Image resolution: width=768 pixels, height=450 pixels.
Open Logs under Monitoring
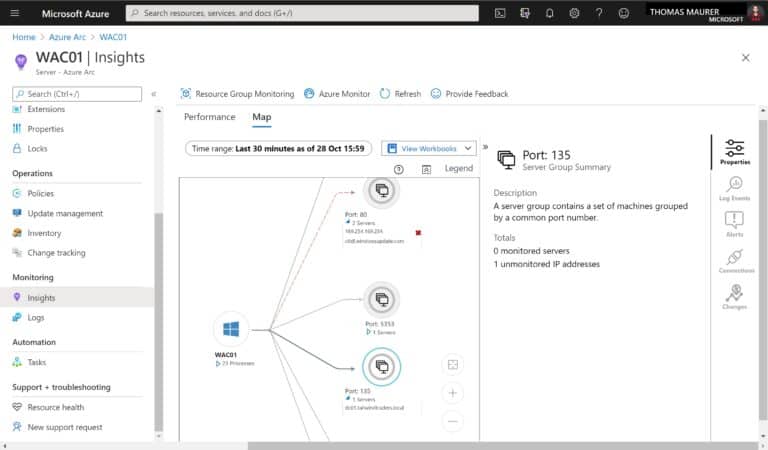tap(35, 317)
